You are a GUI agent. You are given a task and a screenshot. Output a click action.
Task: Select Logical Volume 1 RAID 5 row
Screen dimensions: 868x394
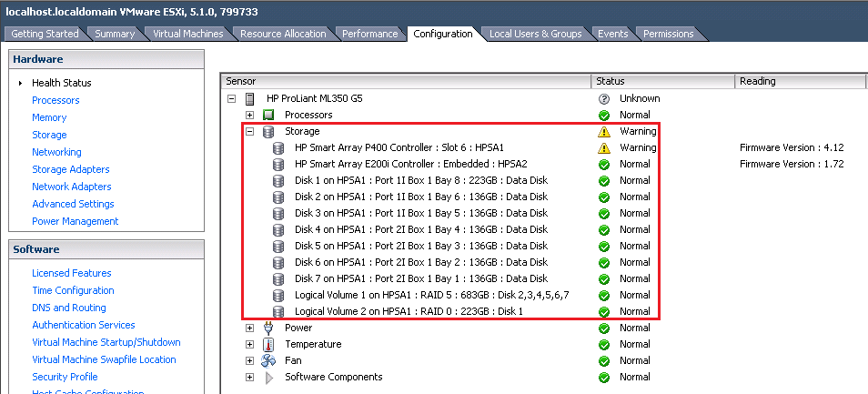tap(431, 295)
